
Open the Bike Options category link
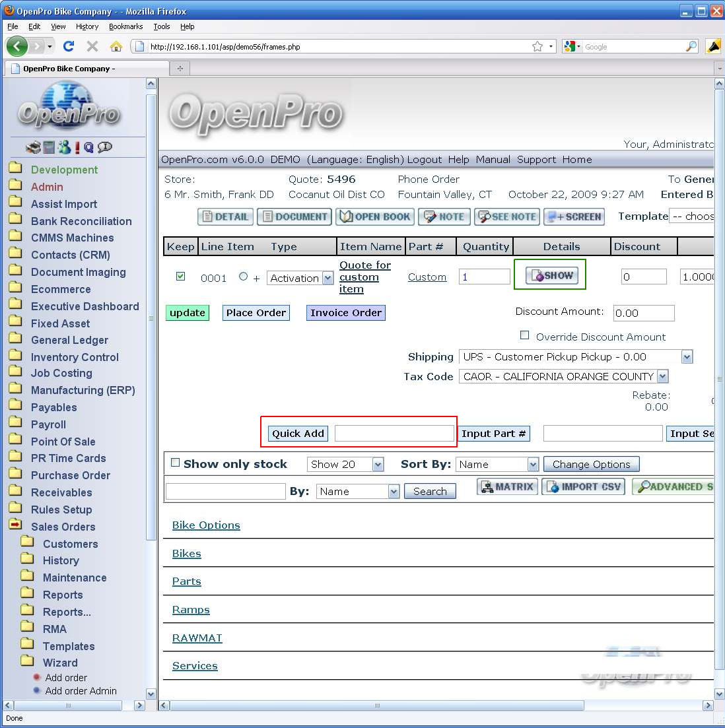[206, 525]
